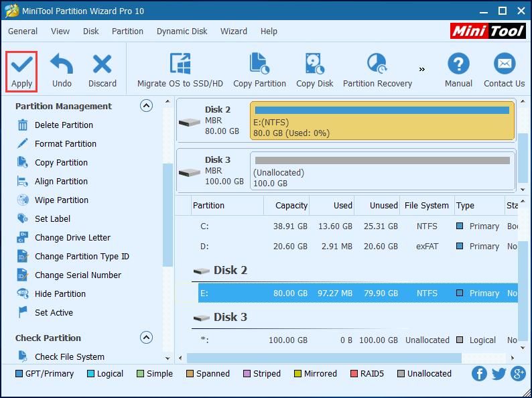Image resolution: width=532 pixels, height=398 pixels.
Task: Collapse the Partition Management section
Action: (x=146, y=106)
